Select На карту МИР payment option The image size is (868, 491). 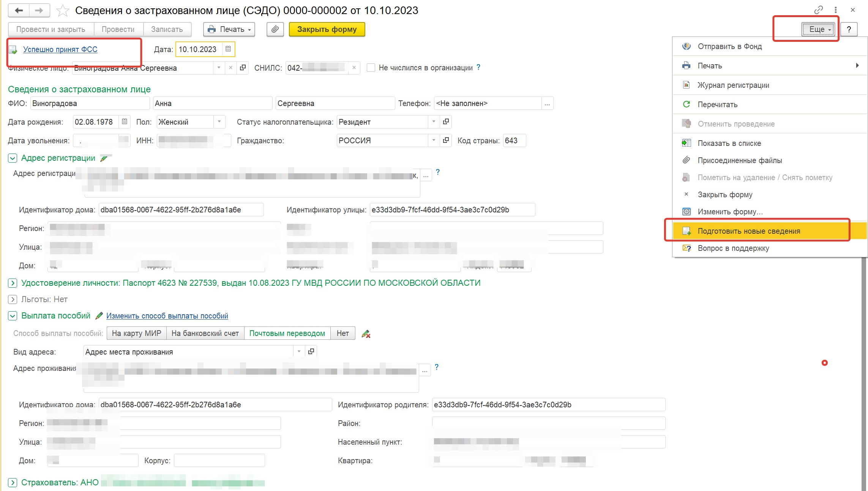pyautogui.click(x=136, y=333)
